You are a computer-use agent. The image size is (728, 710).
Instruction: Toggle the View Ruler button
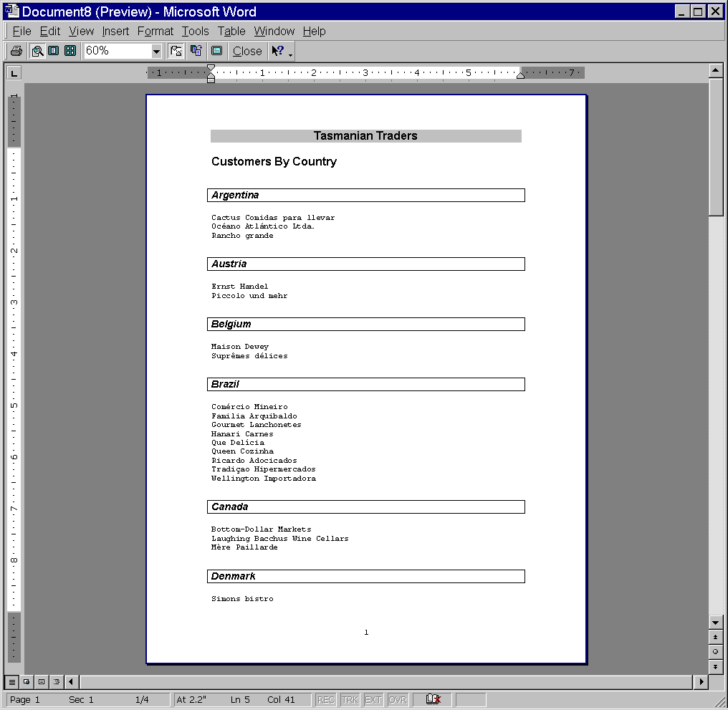(176, 51)
